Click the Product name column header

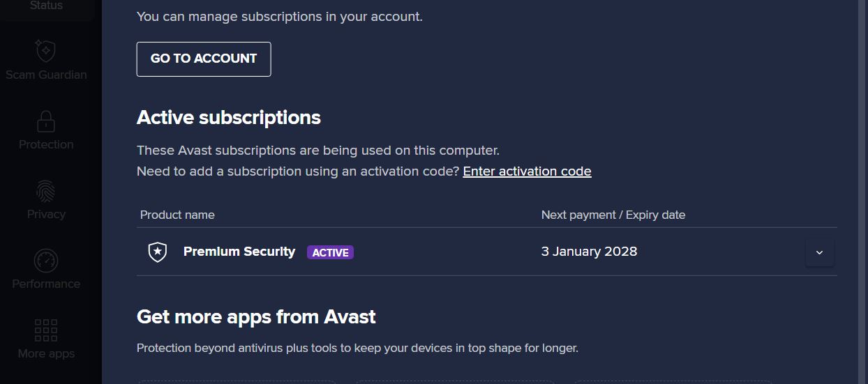pos(177,215)
